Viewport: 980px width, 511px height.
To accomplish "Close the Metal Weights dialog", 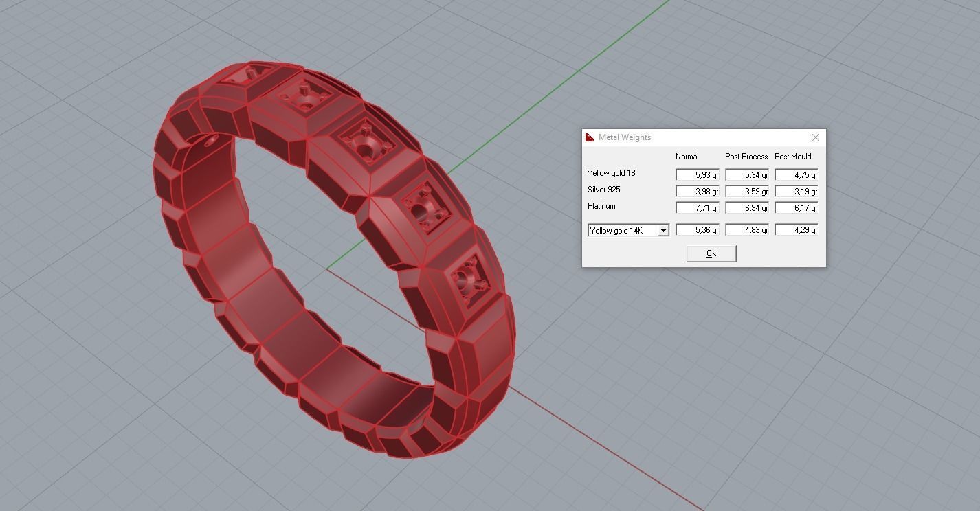I will point(815,137).
